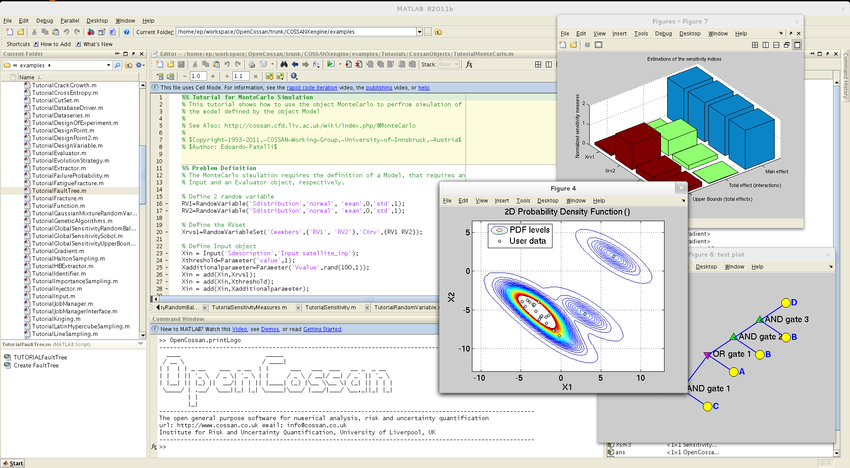Open the Run button dropdown arrow in Editor
Viewport: 850px width, 468px height.
coord(338,64)
